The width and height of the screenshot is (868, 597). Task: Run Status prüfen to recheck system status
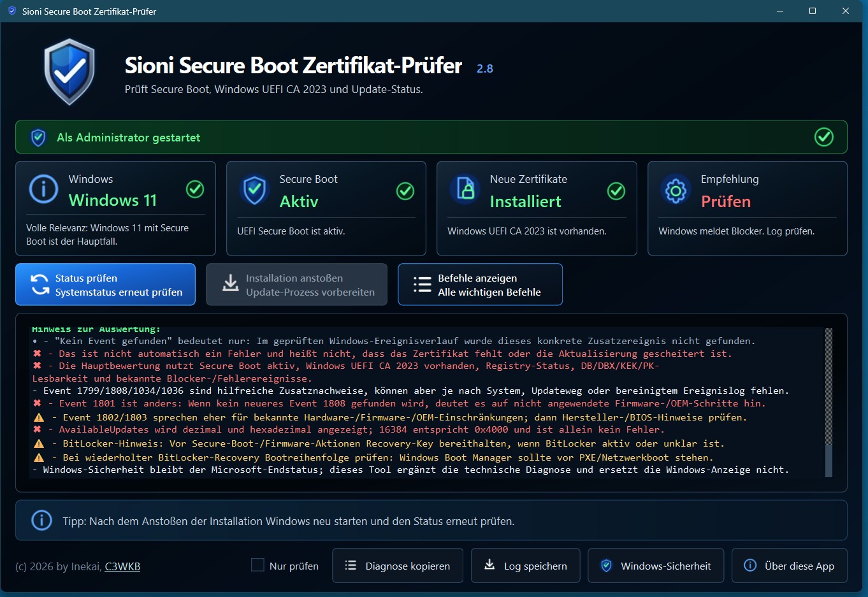click(106, 285)
